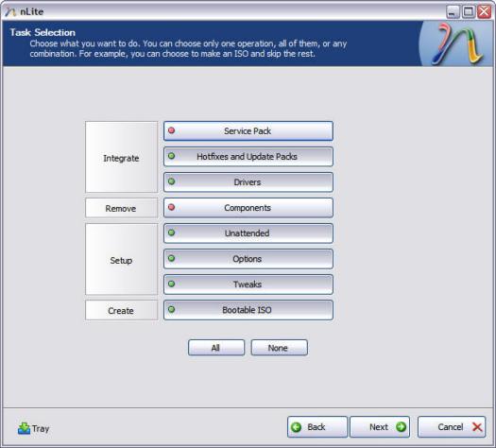Toggle the Tweaks setup task
The height and width of the screenshot is (448, 496).
tap(248, 284)
